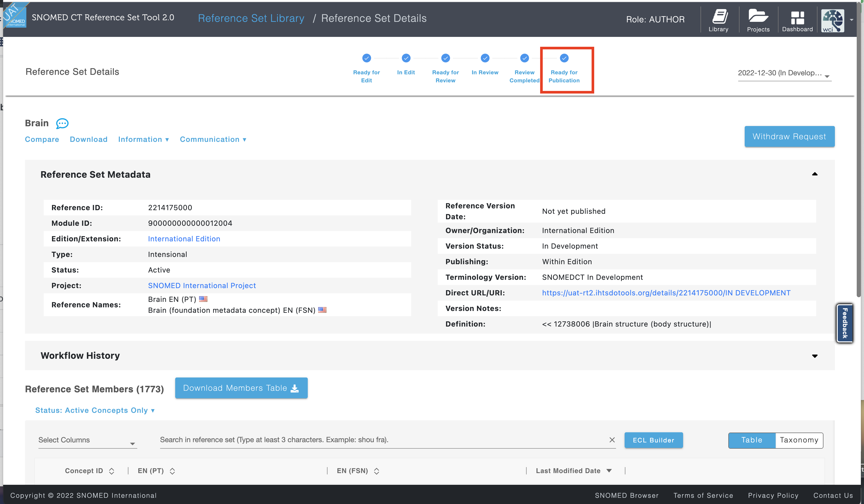Click the Ready for Edit step circle

(366, 58)
